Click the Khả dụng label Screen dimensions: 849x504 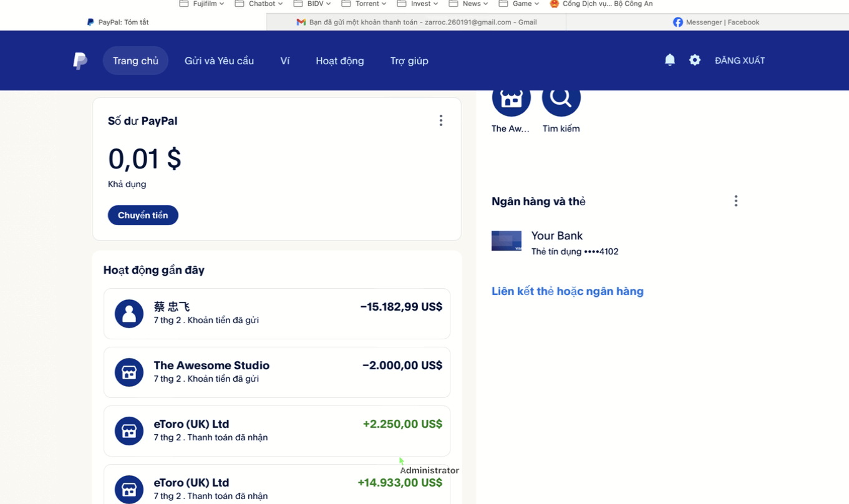[x=127, y=185]
